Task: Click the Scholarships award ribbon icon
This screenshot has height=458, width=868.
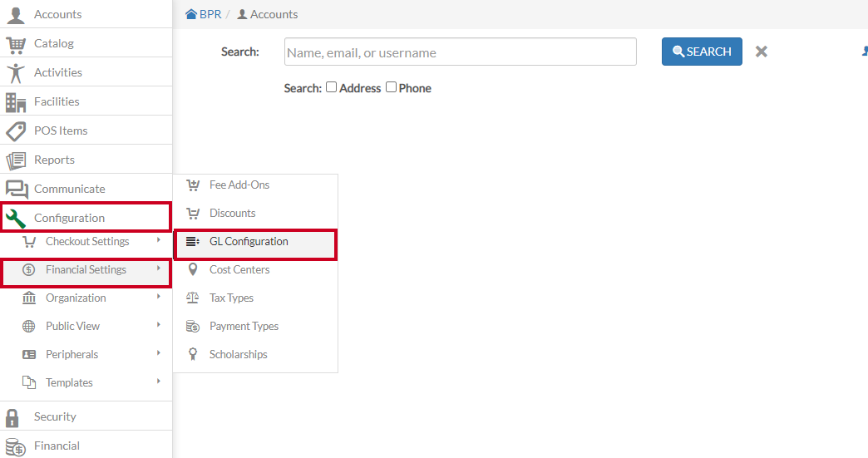Action: point(193,355)
